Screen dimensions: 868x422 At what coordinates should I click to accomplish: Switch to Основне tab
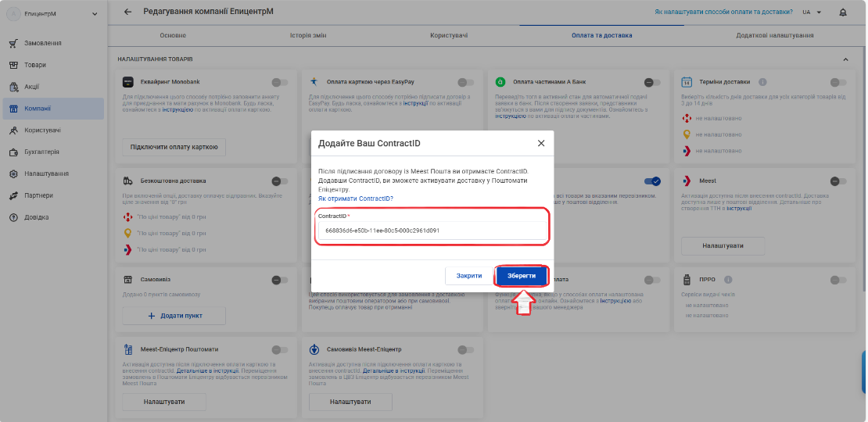click(173, 35)
